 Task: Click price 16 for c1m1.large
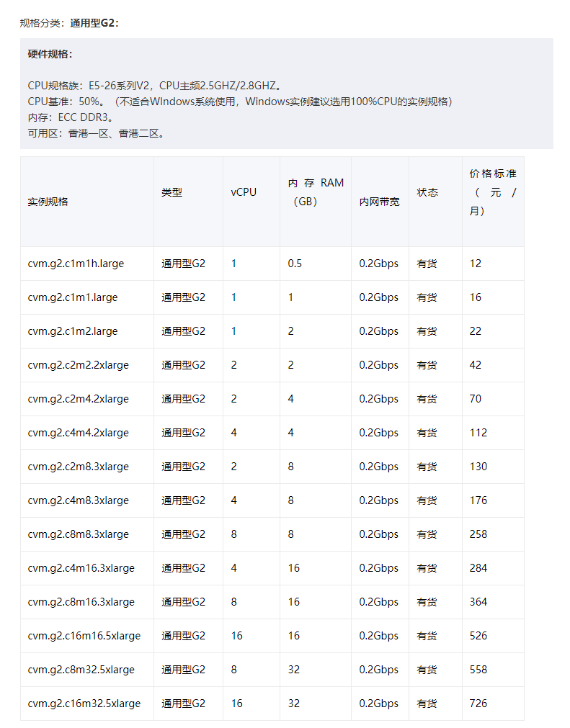point(475,297)
